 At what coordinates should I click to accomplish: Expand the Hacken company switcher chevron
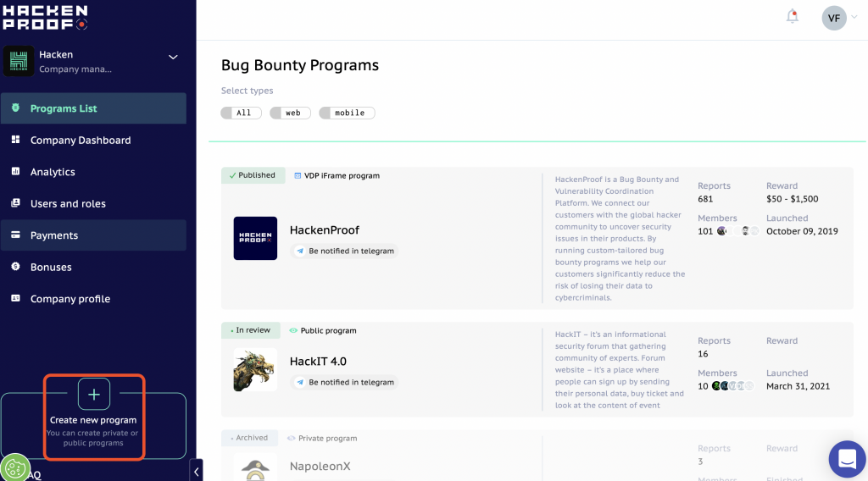[x=173, y=57]
